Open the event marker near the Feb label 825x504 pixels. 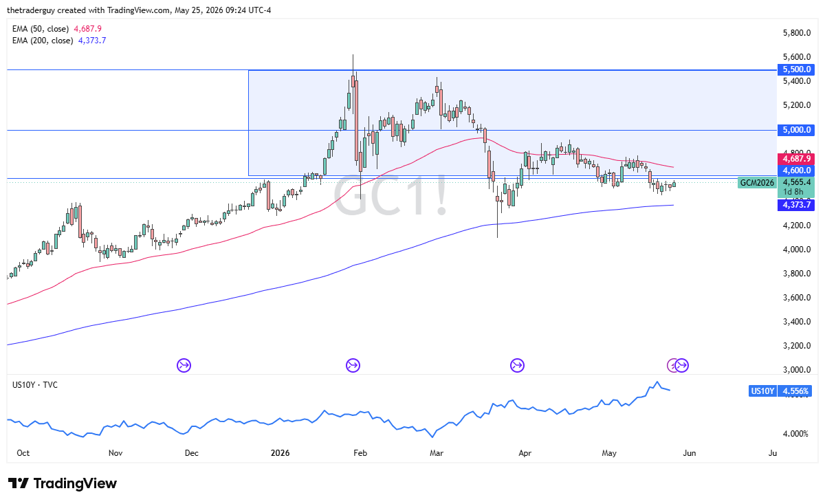353,365
